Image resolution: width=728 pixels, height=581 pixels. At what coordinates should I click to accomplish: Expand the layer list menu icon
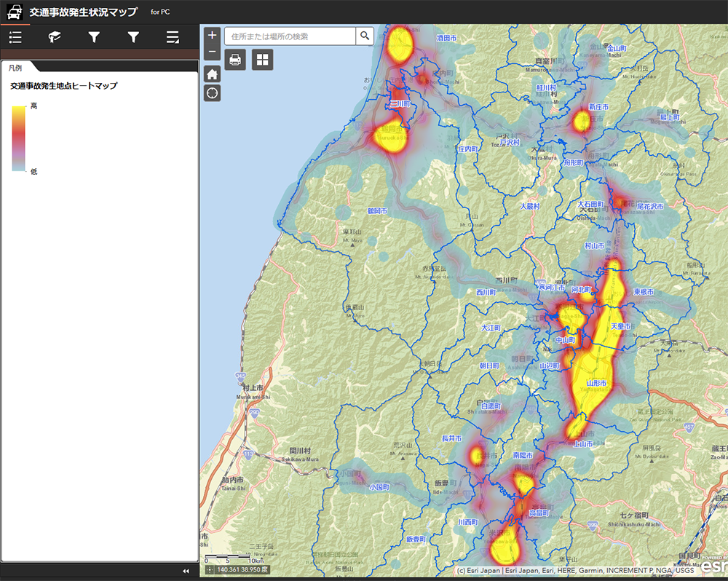click(173, 37)
